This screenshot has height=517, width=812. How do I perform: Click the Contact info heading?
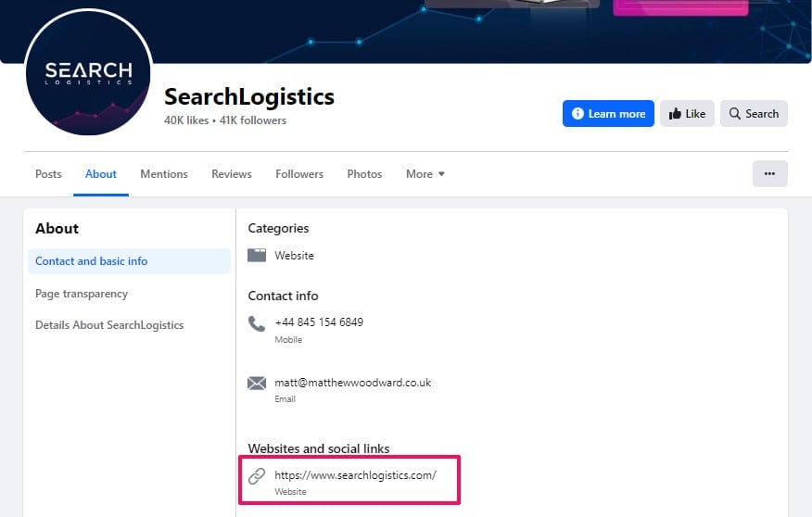(x=283, y=296)
